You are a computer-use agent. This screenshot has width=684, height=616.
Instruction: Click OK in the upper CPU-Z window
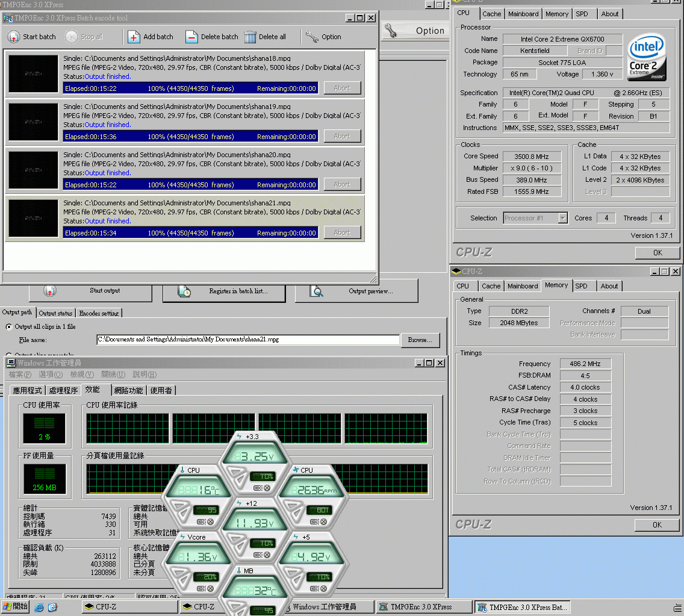[x=658, y=252]
